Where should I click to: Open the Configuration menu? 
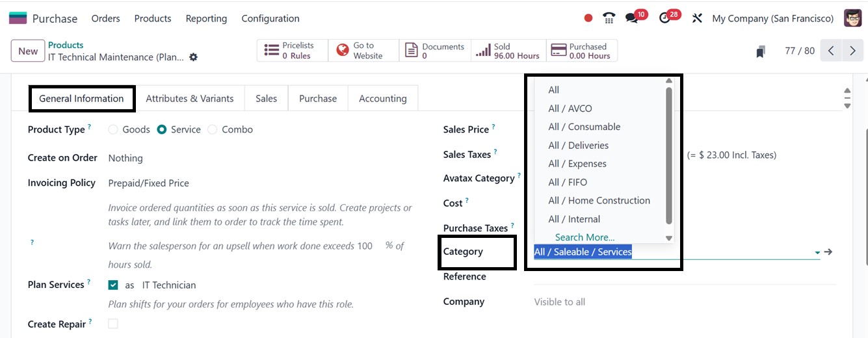(270, 18)
